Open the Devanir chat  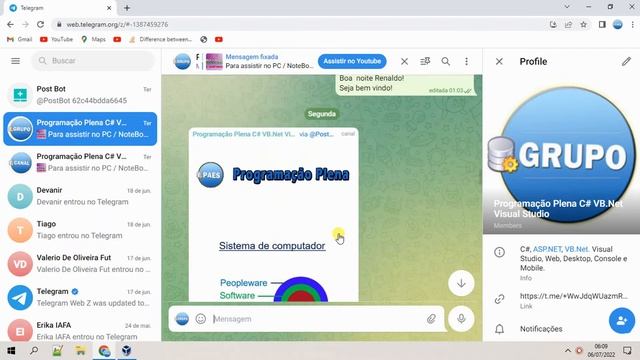[80, 196]
